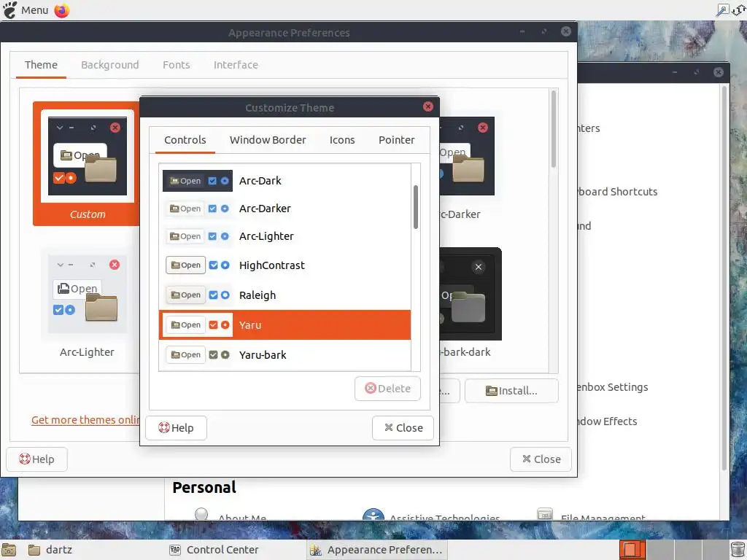Choose Arc-Lighter in the controls list

coord(285,236)
